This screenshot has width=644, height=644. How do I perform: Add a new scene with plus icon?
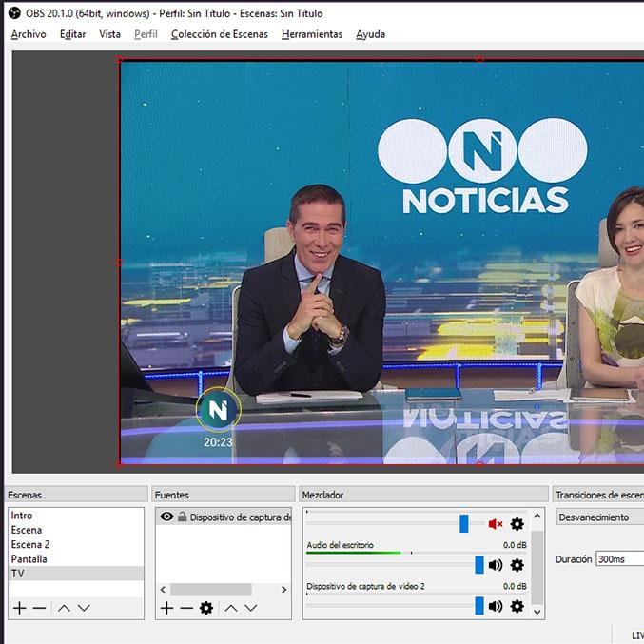[x=19, y=608]
